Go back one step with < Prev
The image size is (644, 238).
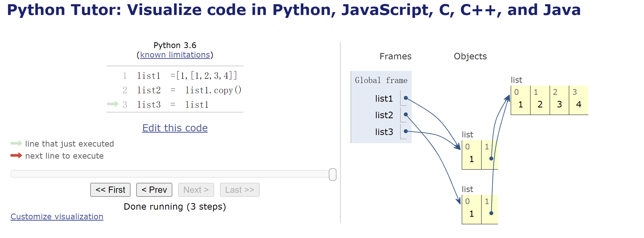(x=154, y=190)
